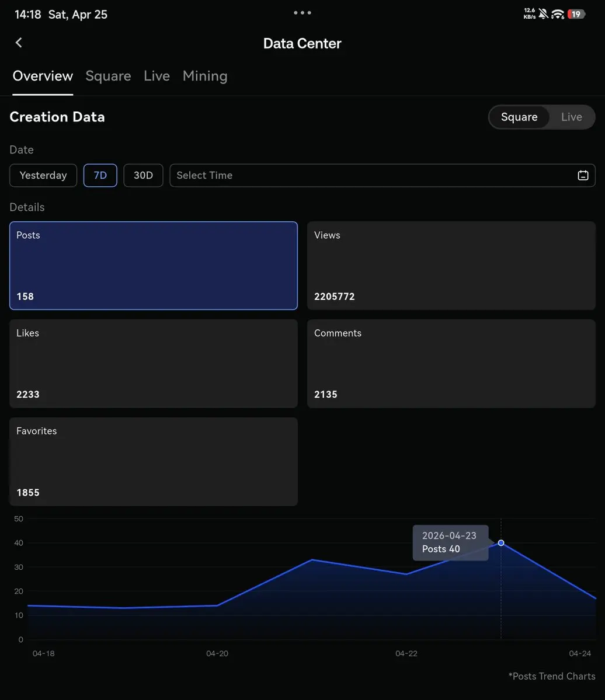Open the Square tab
The height and width of the screenshot is (700, 605).
(x=108, y=76)
